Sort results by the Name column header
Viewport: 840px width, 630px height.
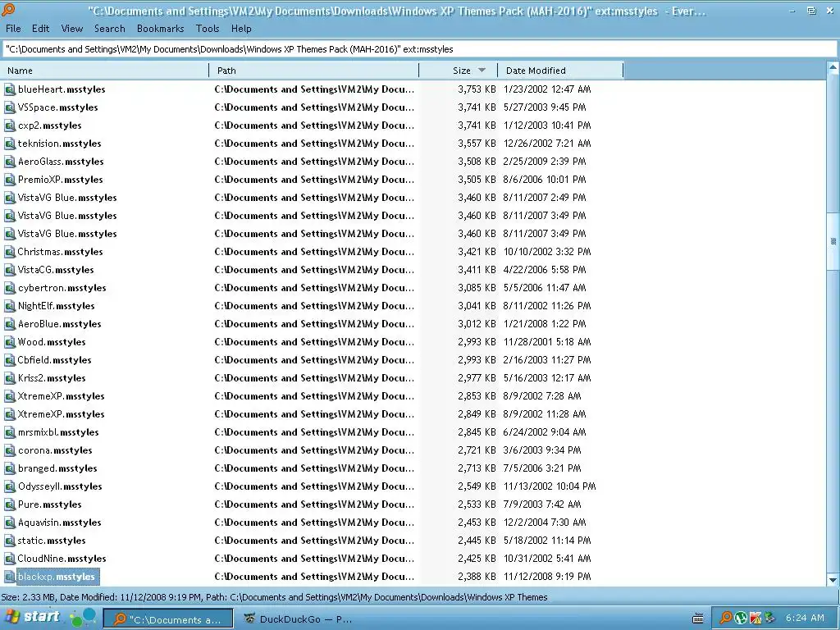pos(104,71)
